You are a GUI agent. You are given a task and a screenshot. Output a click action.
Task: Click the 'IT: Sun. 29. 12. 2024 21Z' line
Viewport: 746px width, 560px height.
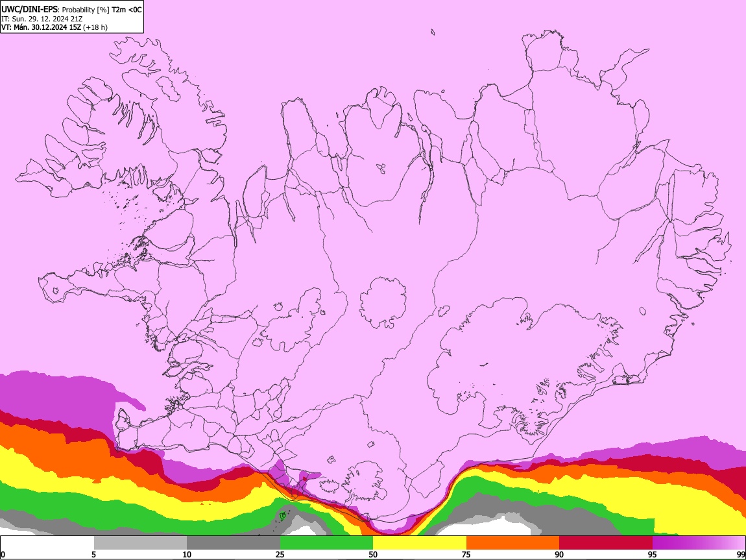point(42,19)
